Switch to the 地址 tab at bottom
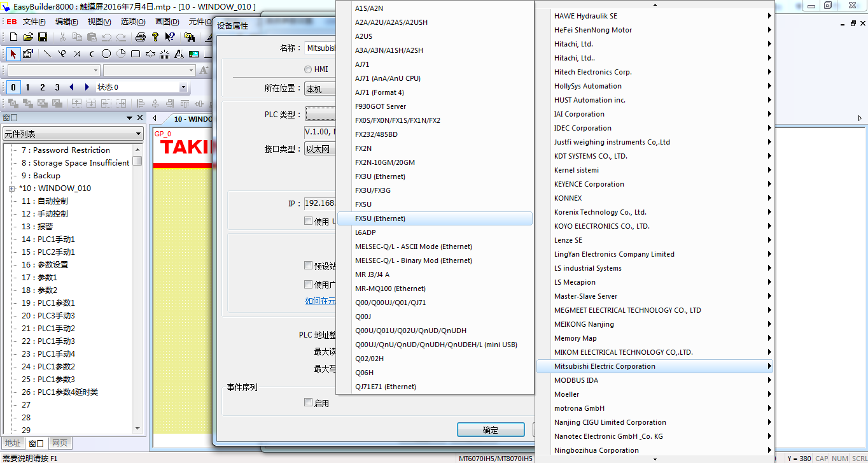This screenshot has width=868, height=463. pos(13,443)
